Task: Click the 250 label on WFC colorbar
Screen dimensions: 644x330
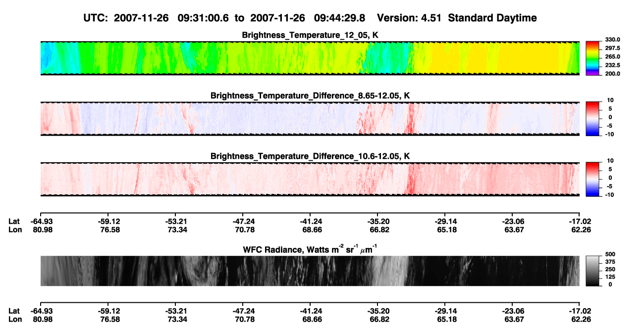Action: pos(611,269)
